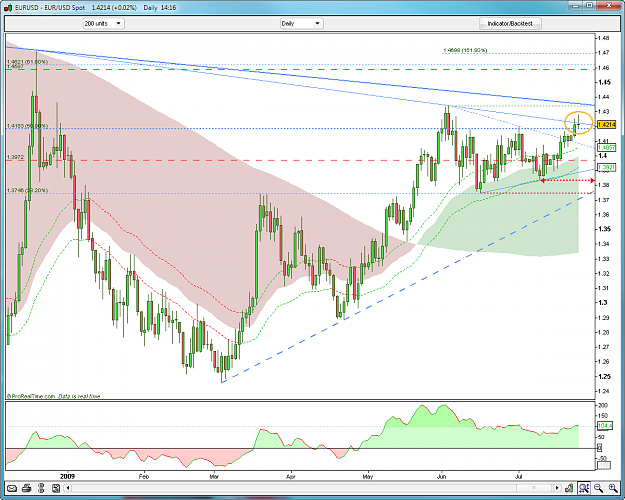Click the 1.3972 level label
This screenshot has height=500, width=625.
[16, 157]
